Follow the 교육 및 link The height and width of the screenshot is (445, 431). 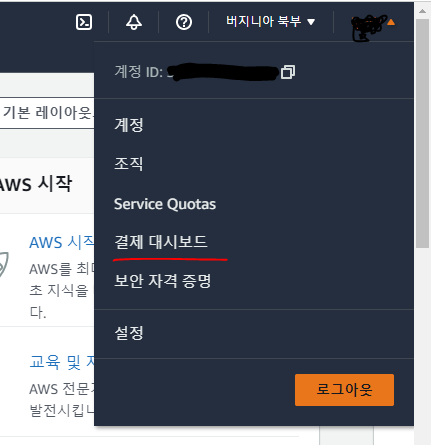pos(62,362)
